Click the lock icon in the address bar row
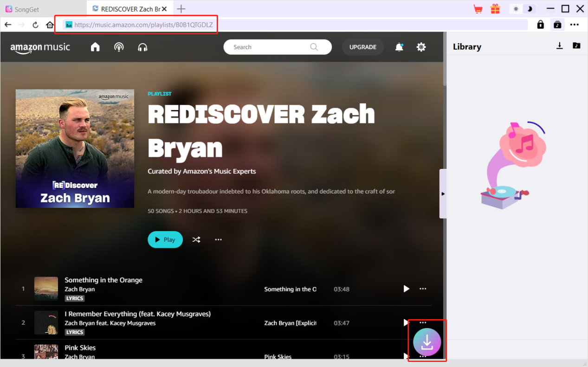 (540, 25)
